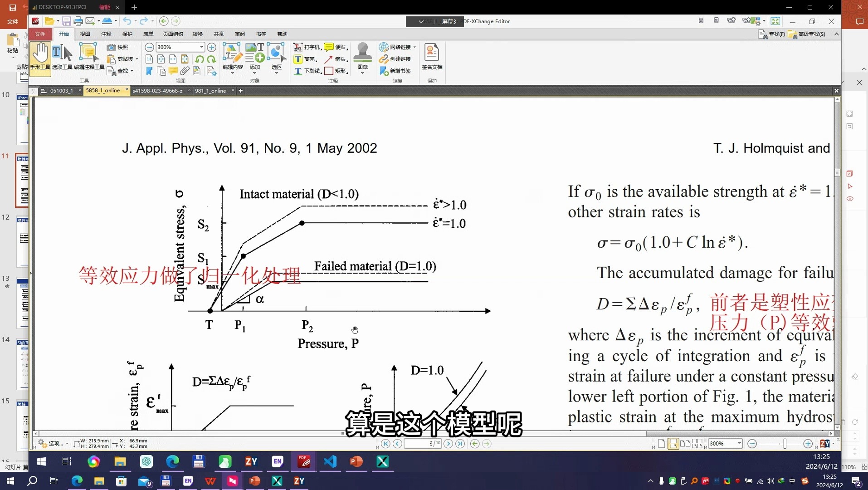The height and width of the screenshot is (490, 868).
Task: Select the Arrow (箭头) annotation tool
Action: tap(336, 59)
